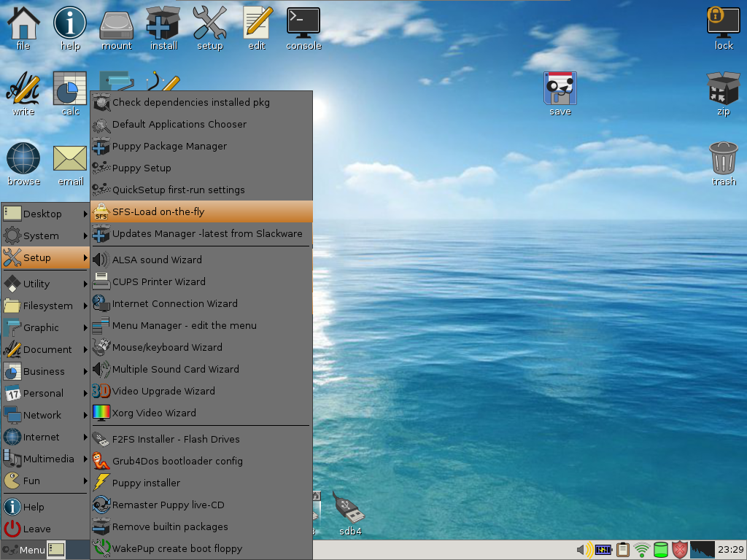Launch Puppy Package Manager from menu
The width and height of the screenshot is (747, 560).
pos(201,146)
